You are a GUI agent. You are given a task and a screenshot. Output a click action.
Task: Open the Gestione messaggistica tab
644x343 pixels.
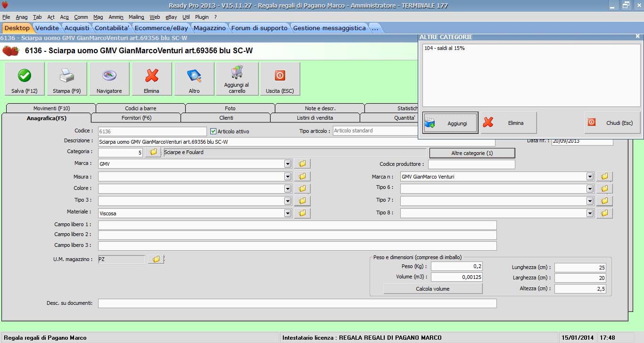coord(330,28)
